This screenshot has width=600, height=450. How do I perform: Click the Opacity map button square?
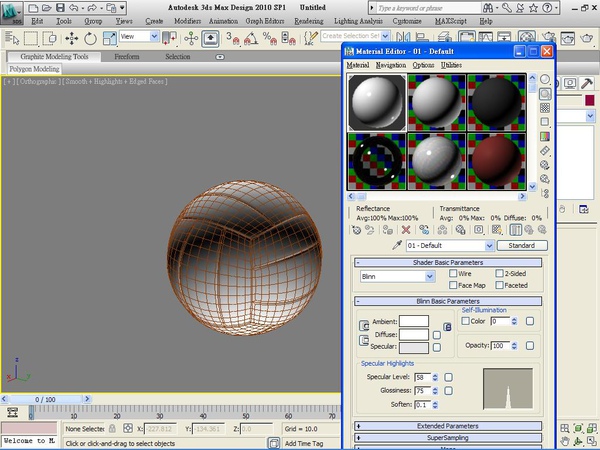pyautogui.click(x=530, y=346)
